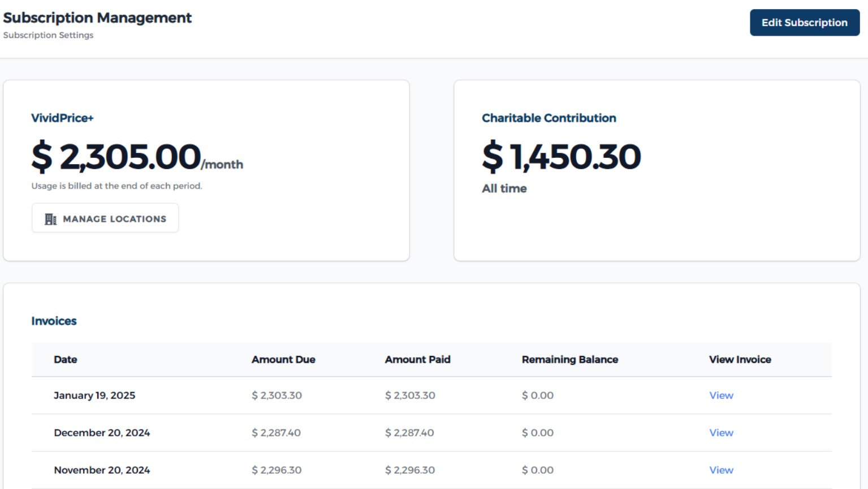The image size is (868, 489).
Task: Select the Remaining Balance column header
Action: [x=569, y=359]
